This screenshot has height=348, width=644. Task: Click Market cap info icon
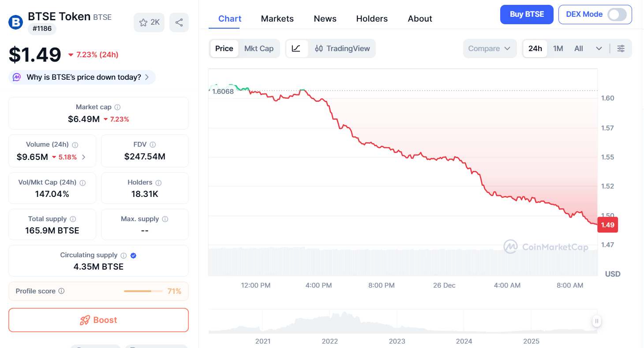117,107
